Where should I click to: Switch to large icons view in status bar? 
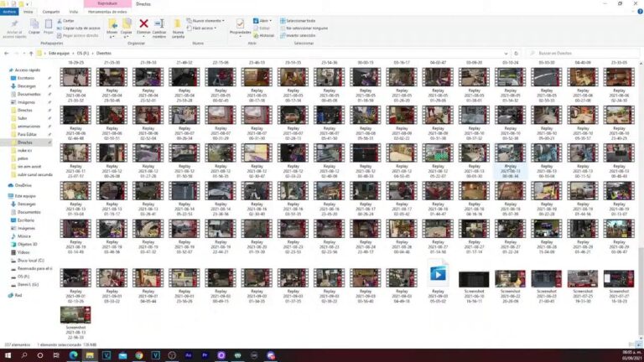pos(638,344)
